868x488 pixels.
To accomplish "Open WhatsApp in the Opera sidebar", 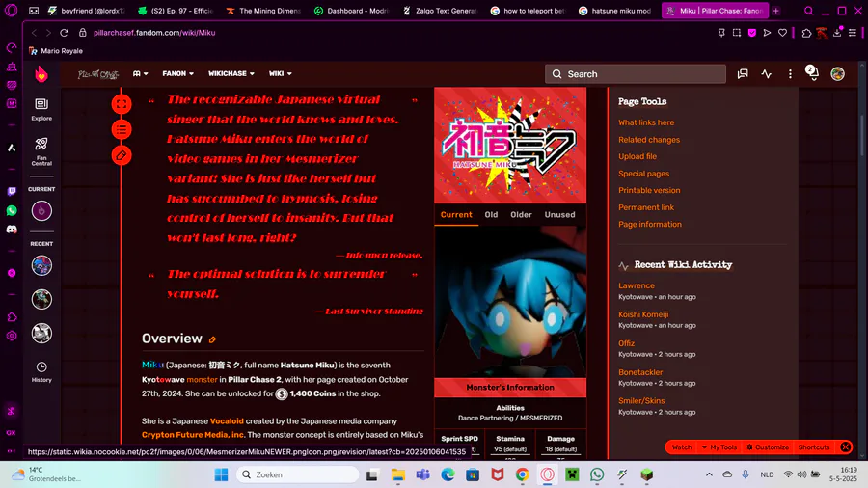I will tap(12, 211).
